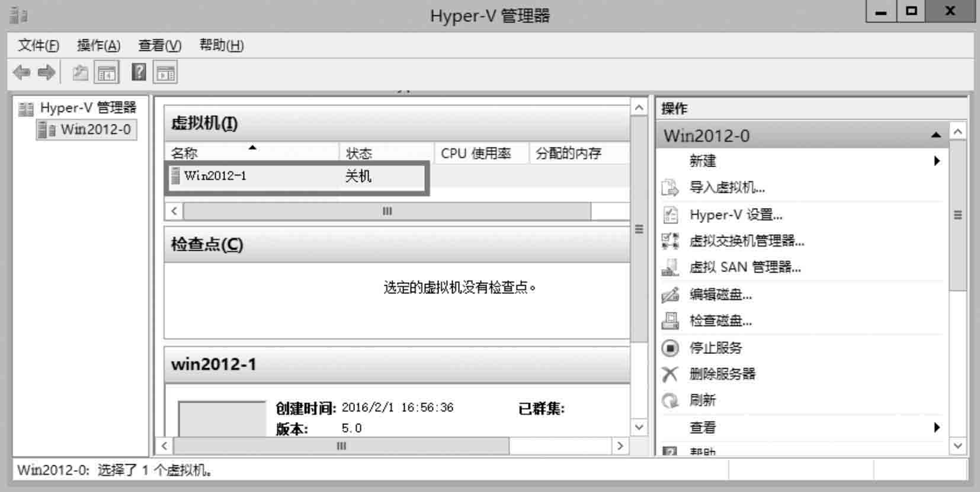Sort by the 名称 column header
Viewport: 980px width, 492px height.
coord(252,153)
